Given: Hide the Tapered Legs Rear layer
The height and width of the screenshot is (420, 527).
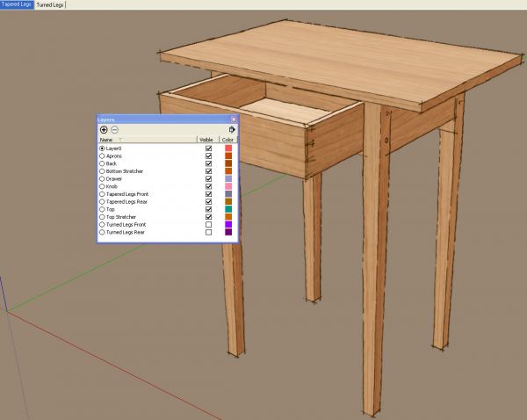Looking at the screenshot, I should (x=208, y=202).
